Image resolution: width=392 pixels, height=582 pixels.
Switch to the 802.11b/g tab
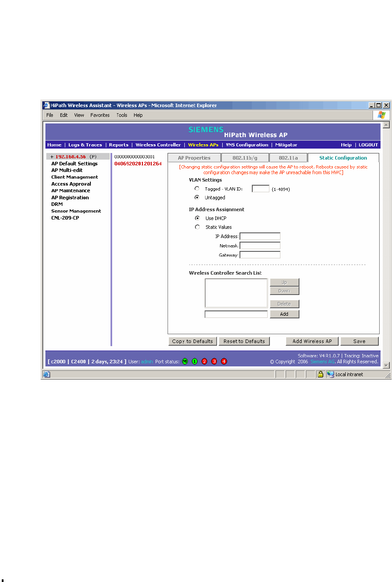(x=245, y=158)
